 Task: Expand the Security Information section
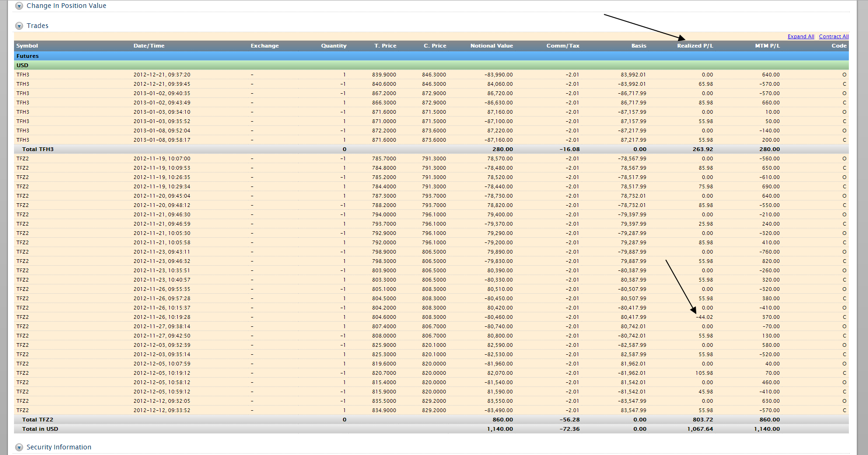pos(19,448)
